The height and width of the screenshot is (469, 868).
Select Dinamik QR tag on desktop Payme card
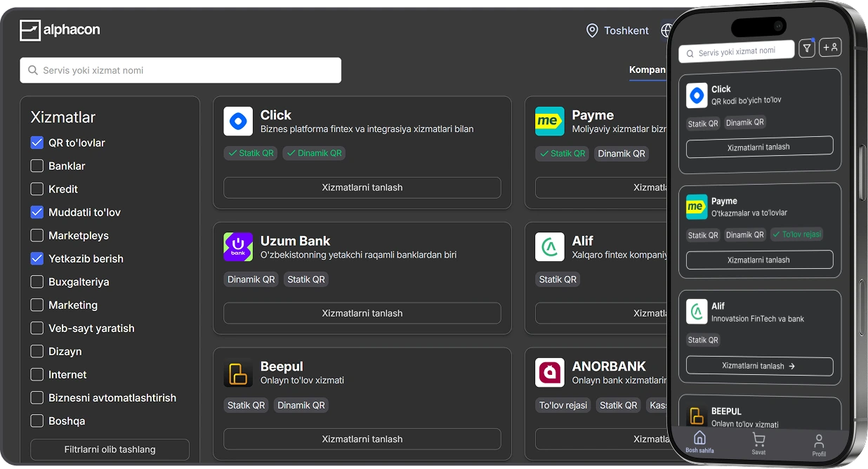coord(622,153)
